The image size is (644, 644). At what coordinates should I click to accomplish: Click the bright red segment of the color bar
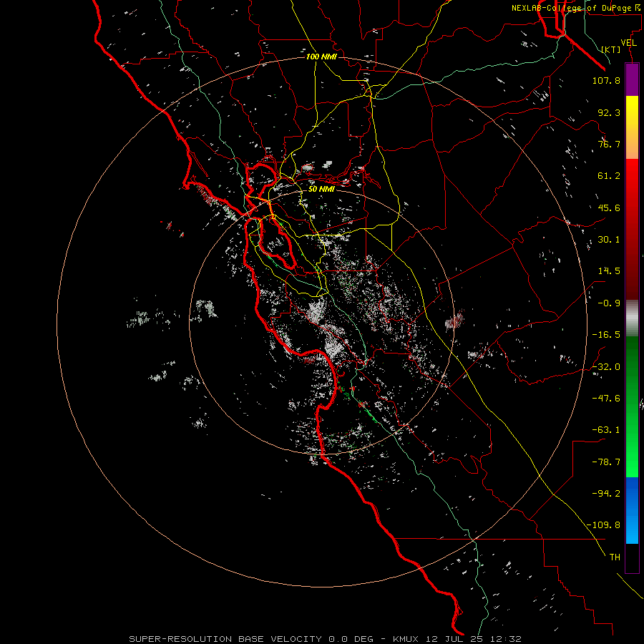pos(632,181)
